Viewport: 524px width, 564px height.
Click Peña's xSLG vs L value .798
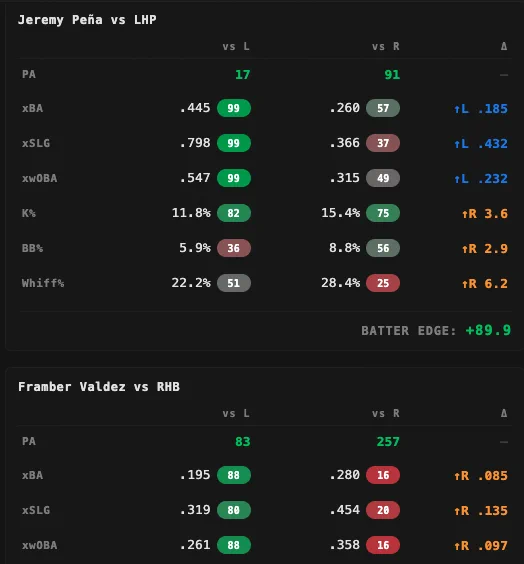tap(195, 143)
